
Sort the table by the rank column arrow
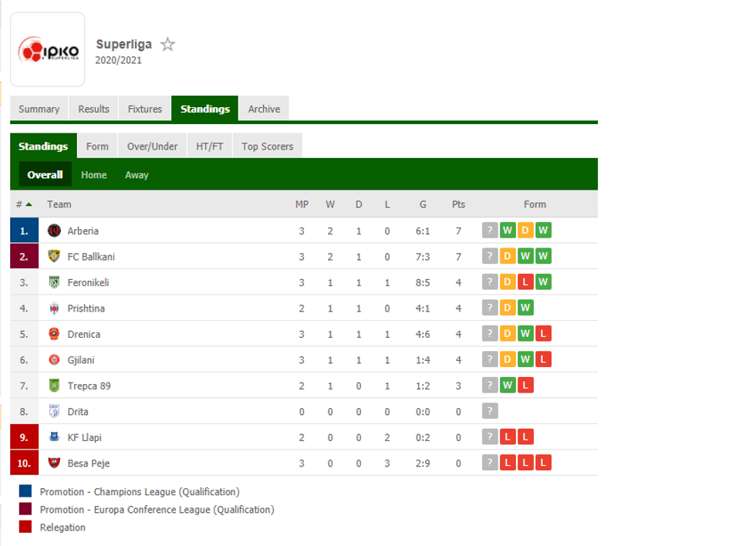tap(29, 204)
